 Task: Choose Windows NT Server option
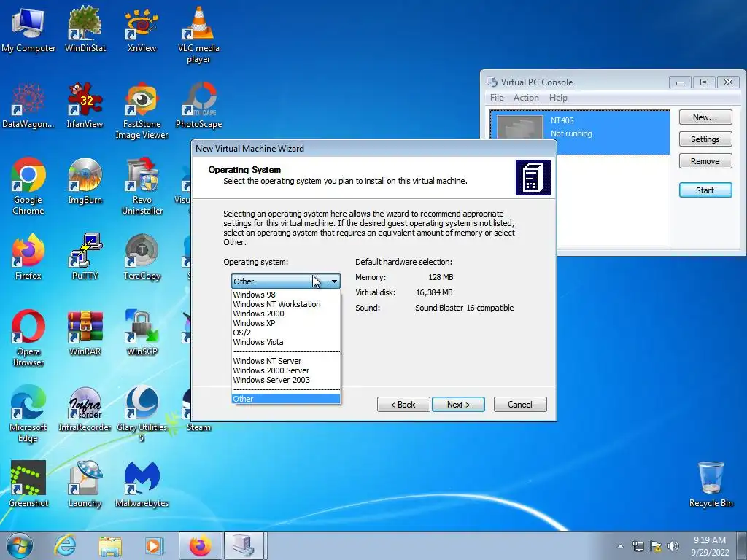tap(286, 361)
